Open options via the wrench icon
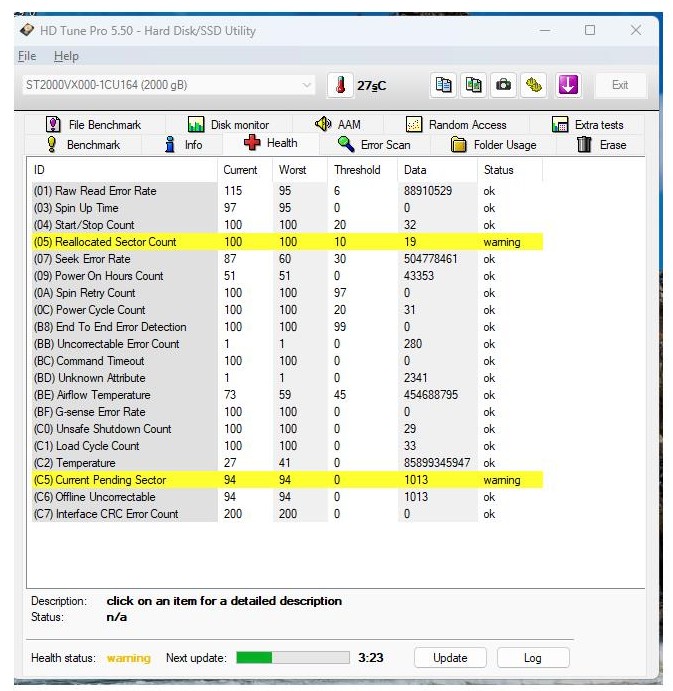The width and height of the screenshot is (673, 691). point(535,85)
